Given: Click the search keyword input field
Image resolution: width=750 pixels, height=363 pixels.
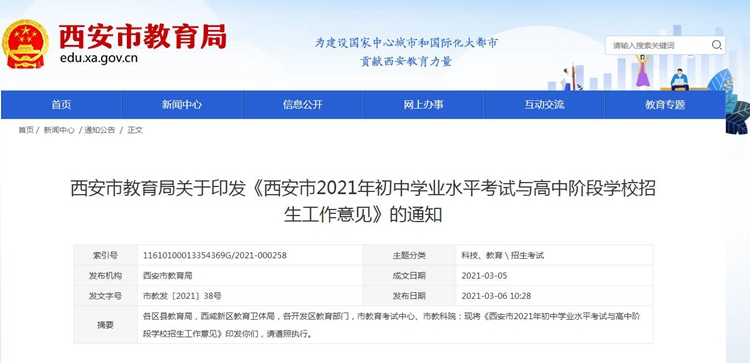Looking at the screenshot, I should point(659,45).
